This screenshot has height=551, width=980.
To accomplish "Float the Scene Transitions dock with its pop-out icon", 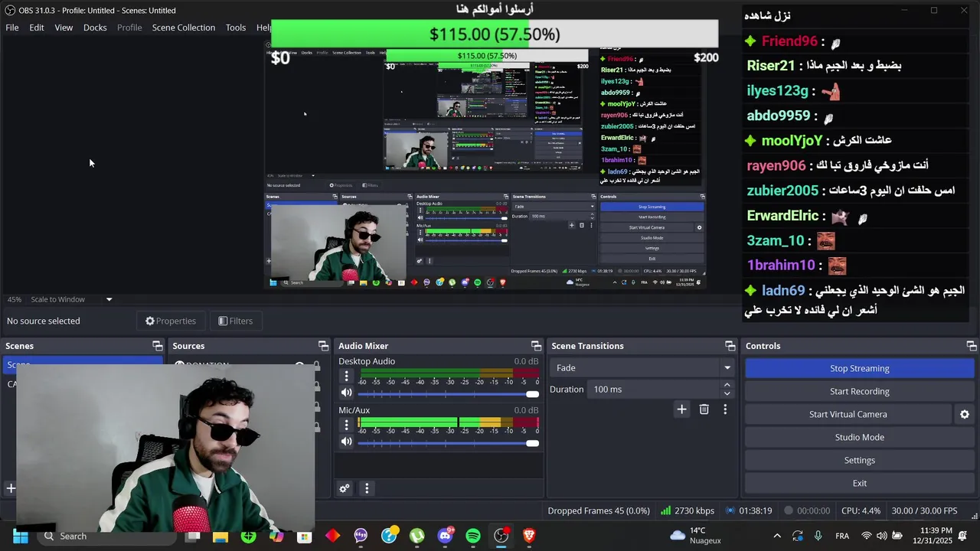I will pos(730,346).
